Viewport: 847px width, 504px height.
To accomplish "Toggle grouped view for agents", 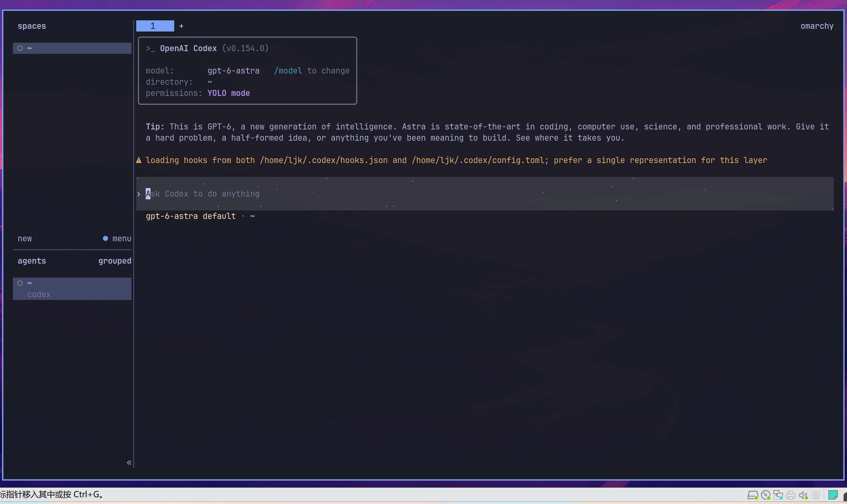I will (x=115, y=261).
